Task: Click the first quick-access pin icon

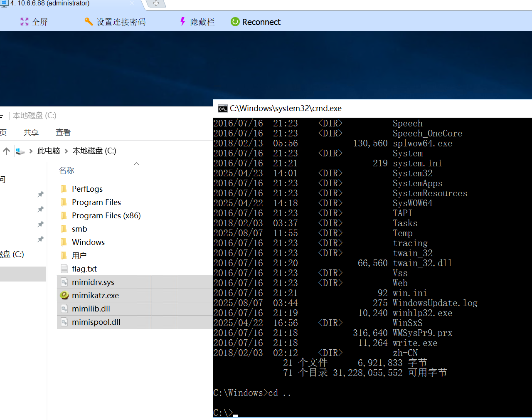Action: click(40, 194)
